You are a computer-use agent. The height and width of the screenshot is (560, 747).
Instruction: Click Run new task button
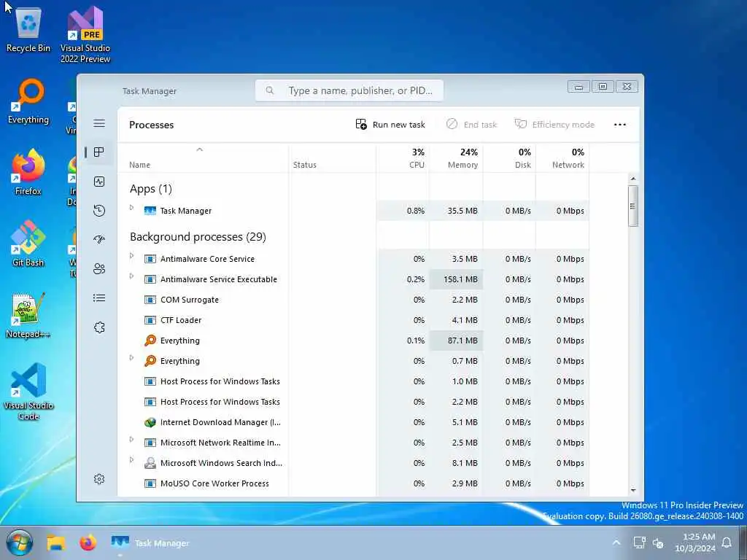coord(390,125)
